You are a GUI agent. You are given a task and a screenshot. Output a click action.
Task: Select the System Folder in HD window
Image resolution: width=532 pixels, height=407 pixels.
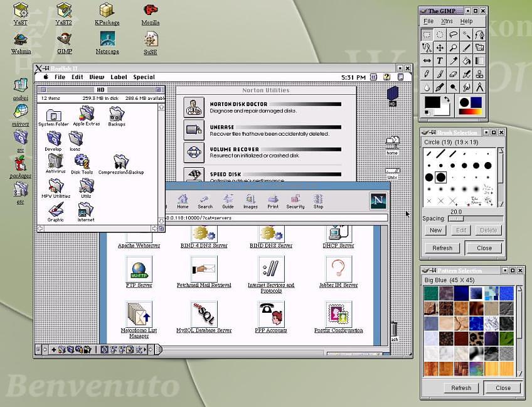pyautogui.click(x=53, y=117)
